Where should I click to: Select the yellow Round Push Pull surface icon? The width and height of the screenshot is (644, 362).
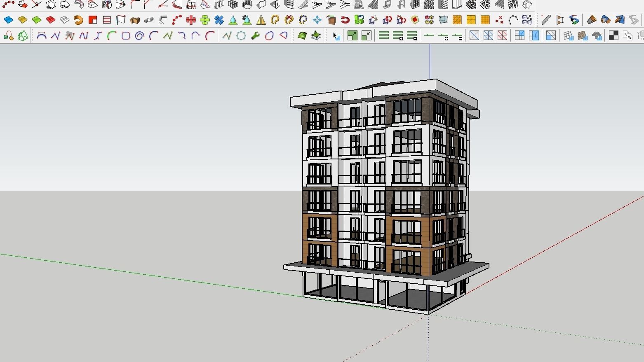[x=22, y=20]
